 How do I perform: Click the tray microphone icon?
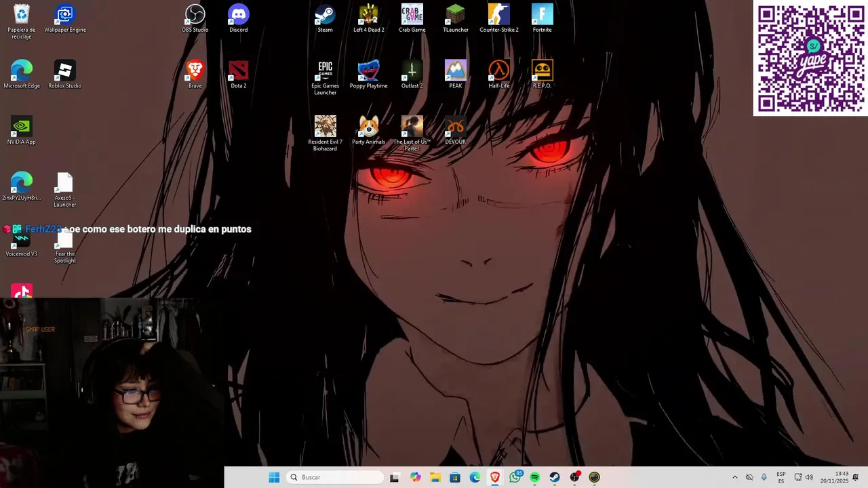(x=764, y=477)
